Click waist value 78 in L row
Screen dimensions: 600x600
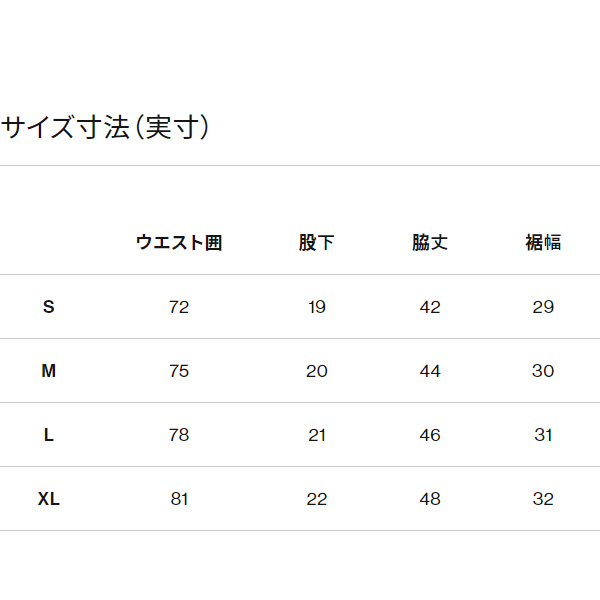coord(179,435)
